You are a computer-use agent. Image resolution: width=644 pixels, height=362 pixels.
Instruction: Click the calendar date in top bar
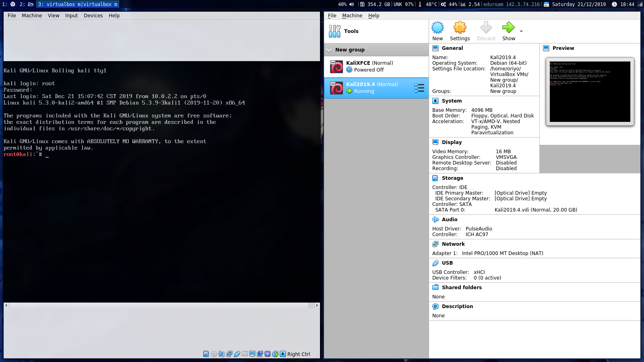point(579,4)
